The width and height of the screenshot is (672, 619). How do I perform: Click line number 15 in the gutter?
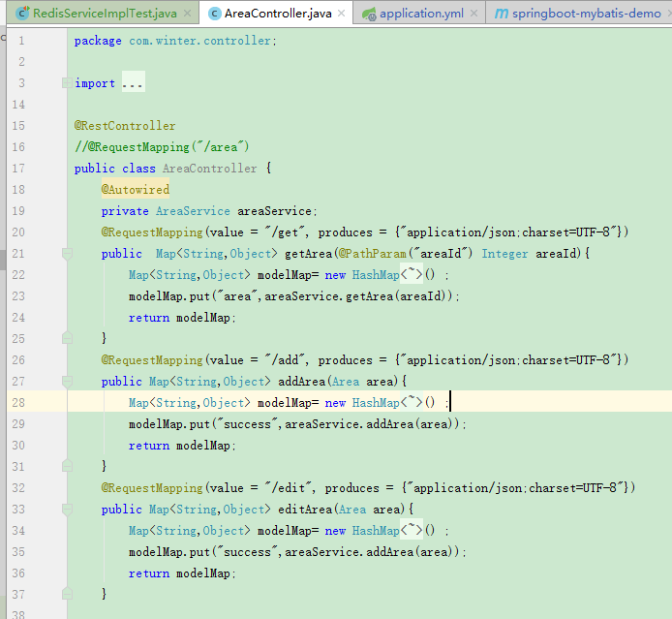tap(18, 126)
